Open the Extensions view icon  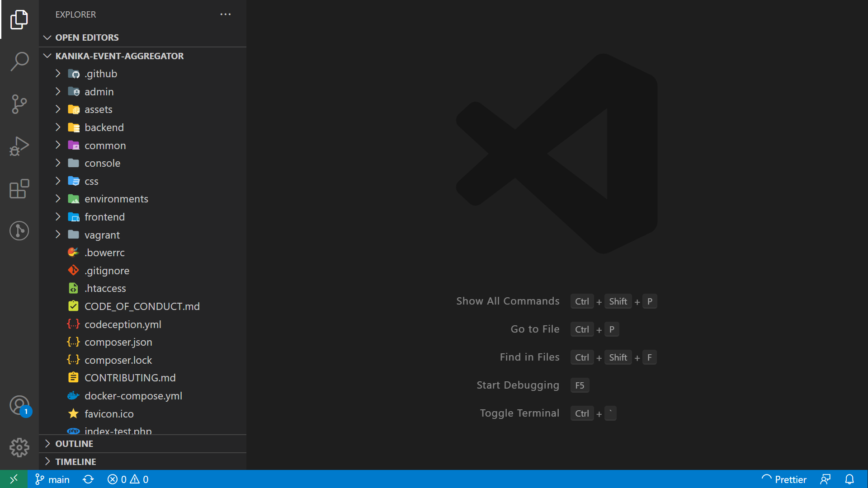pos(19,189)
